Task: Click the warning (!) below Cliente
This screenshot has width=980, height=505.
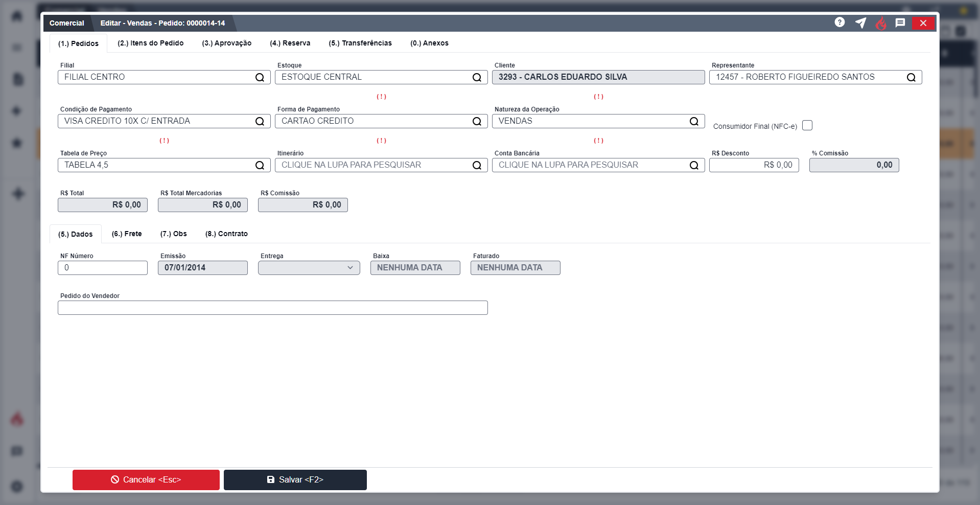Action: 599,97
